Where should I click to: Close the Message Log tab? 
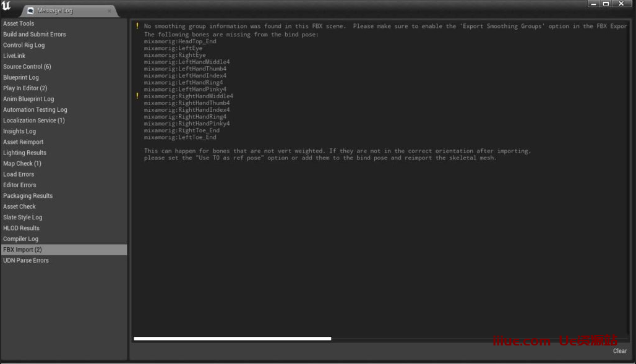110,11
